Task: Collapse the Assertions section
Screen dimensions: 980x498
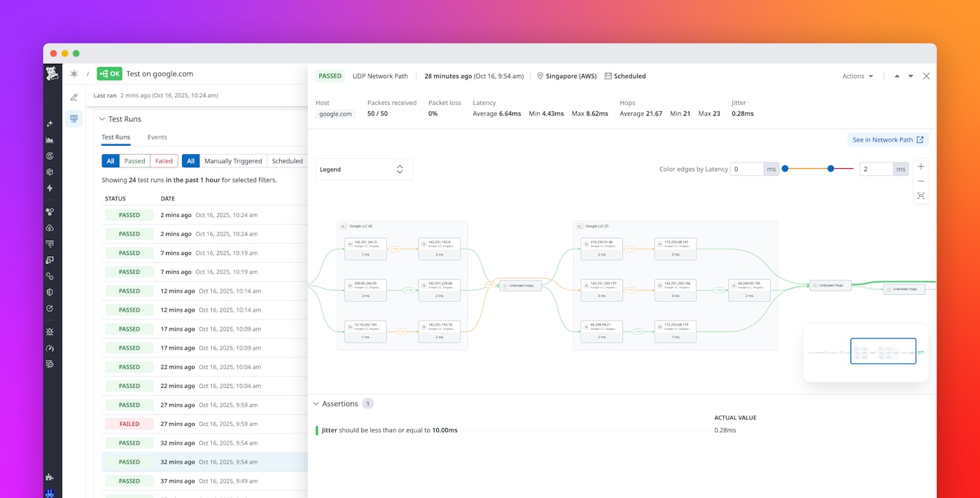Action: (317, 403)
